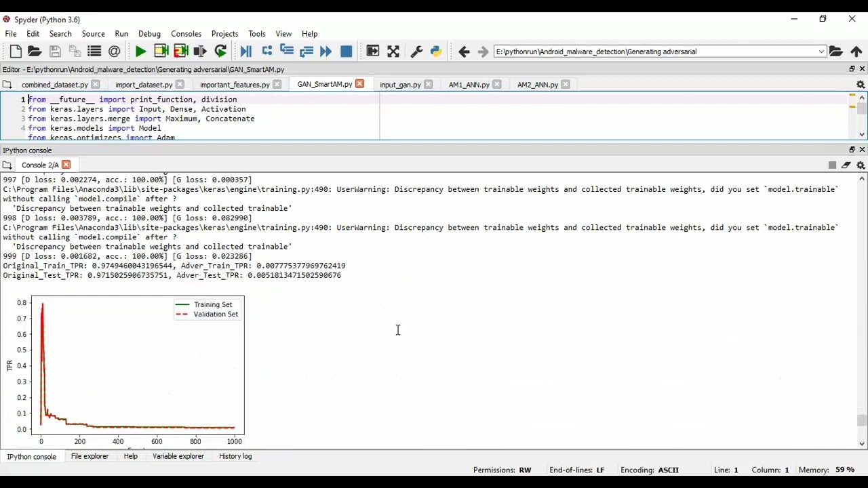Create a new file with the toolbar icon
The height and width of the screenshot is (488, 868).
(x=16, y=52)
